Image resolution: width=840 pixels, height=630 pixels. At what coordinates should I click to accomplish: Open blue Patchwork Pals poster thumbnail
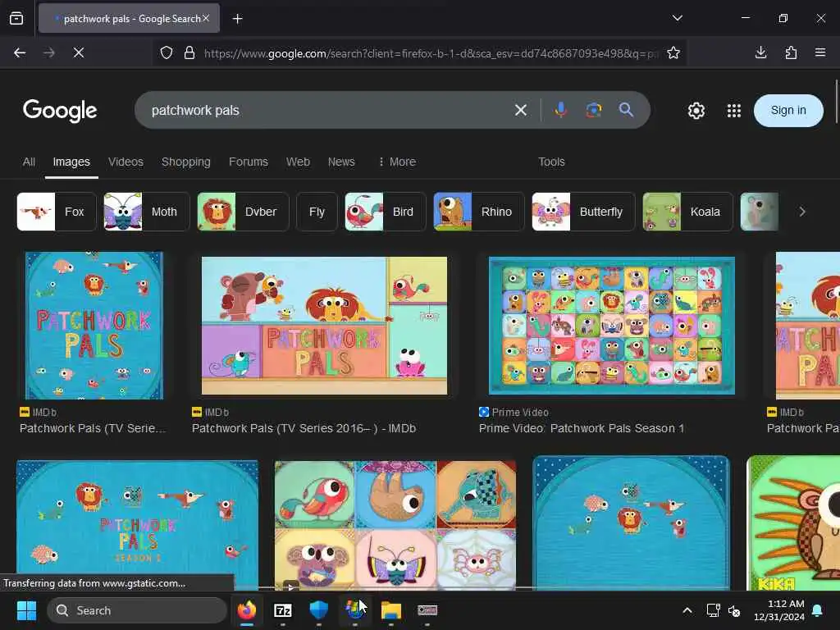[94, 326]
